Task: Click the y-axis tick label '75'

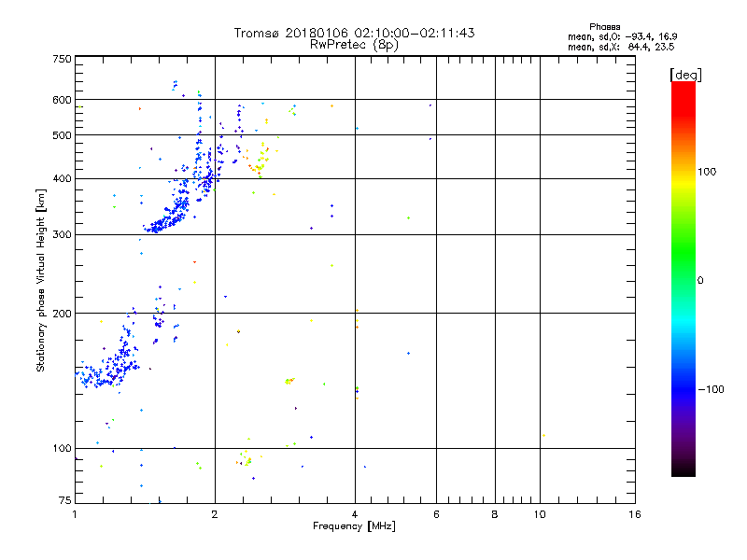Action: (x=65, y=500)
